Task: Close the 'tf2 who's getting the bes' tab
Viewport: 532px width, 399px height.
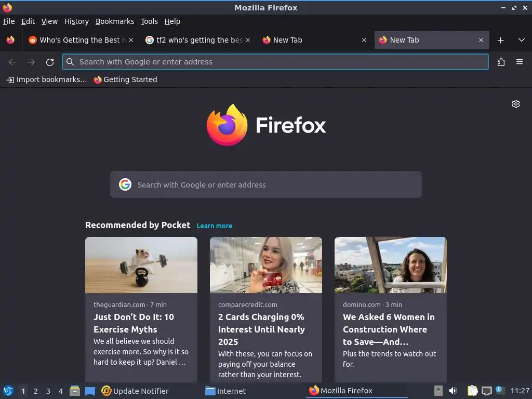Action: 248,40
